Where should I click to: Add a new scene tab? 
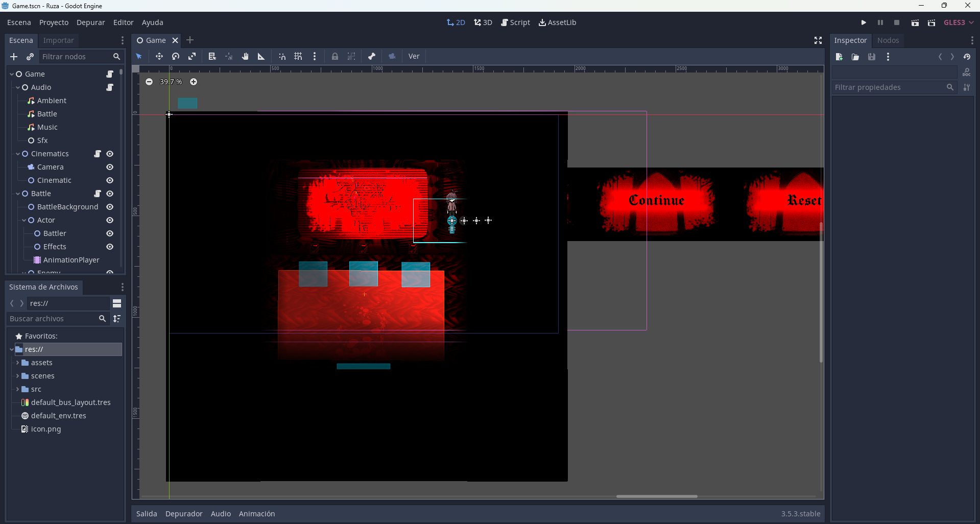click(x=190, y=40)
